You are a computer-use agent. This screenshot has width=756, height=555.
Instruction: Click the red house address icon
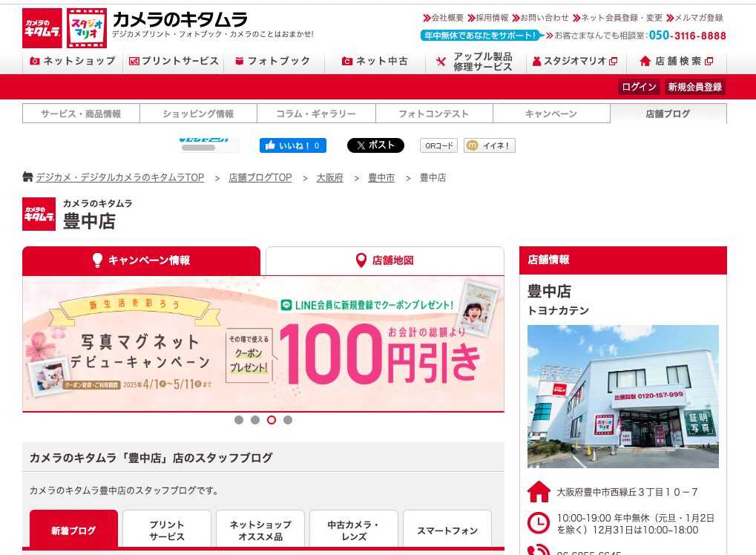pos(539,492)
